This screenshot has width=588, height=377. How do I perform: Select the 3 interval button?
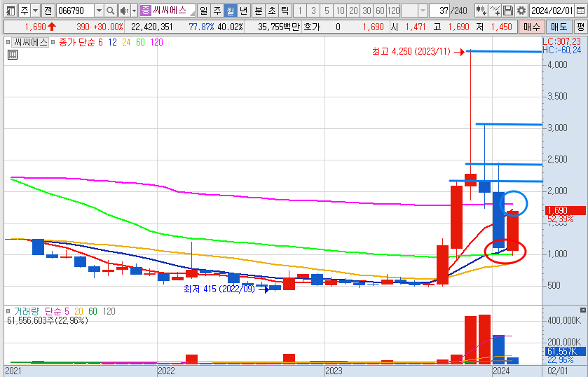[313, 11]
